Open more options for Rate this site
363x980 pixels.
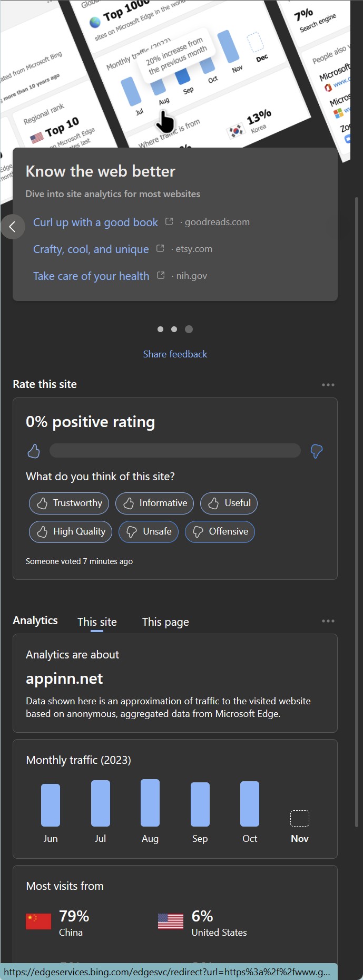coord(328,385)
